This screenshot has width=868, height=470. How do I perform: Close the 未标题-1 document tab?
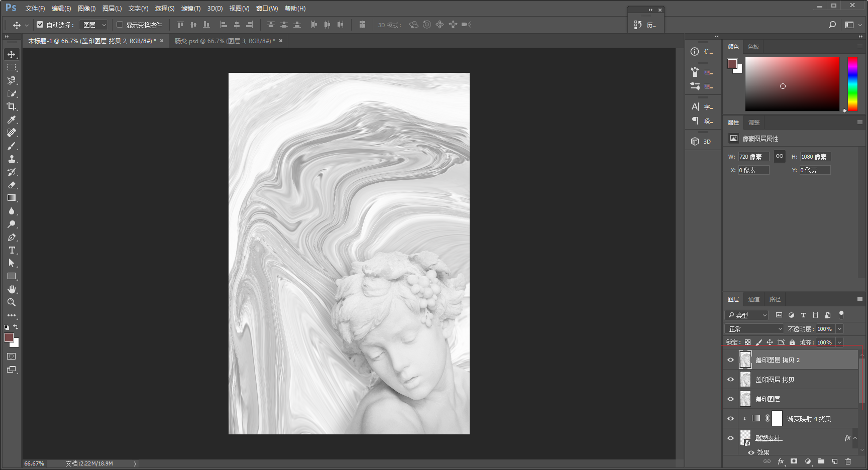click(x=162, y=41)
